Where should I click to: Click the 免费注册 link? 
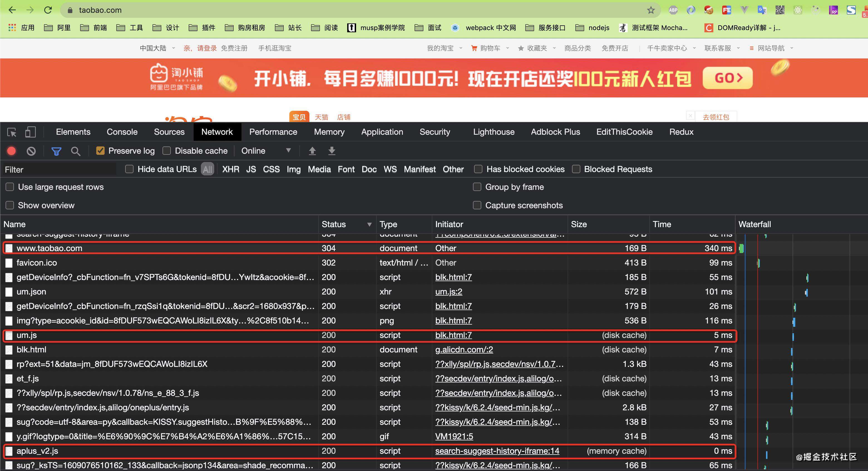[234, 48]
